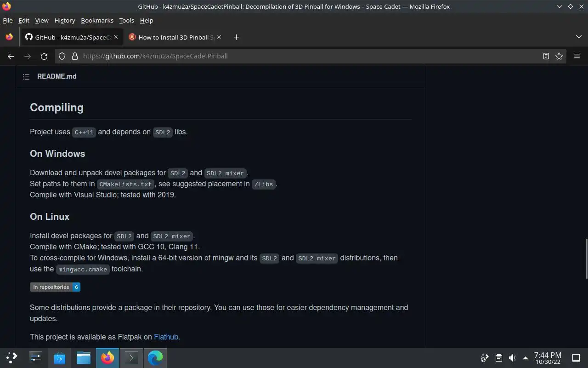Expand hidden system tray icons arrow

point(526,358)
